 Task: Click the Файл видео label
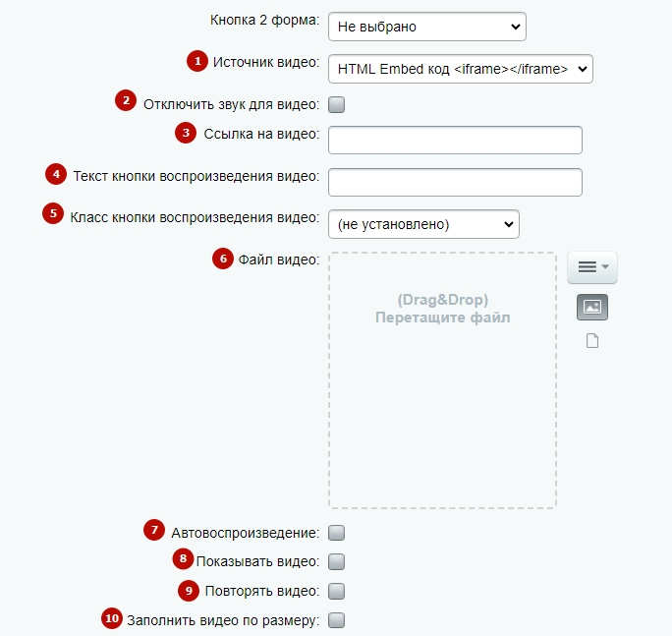pos(279,260)
